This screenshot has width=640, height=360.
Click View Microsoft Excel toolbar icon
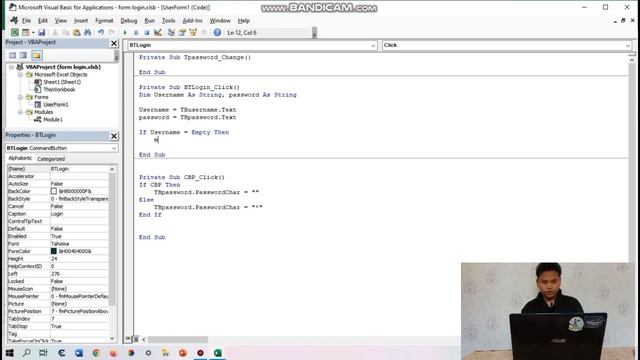click(15, 33)
